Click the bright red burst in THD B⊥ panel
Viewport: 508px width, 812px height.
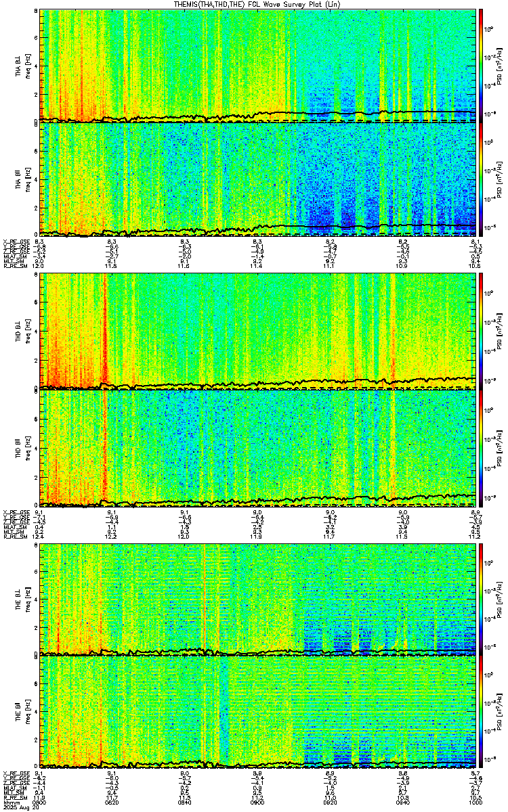coord(105,332)
